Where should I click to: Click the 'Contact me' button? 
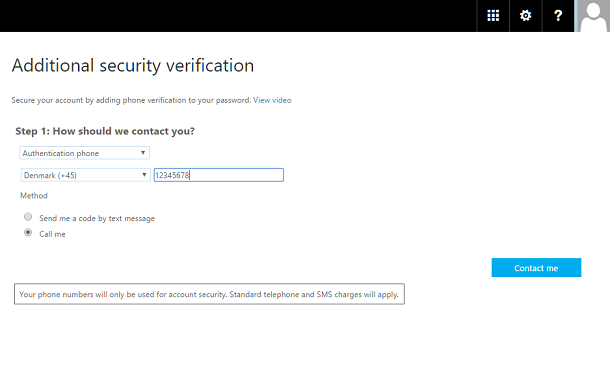tap(536, 268)
